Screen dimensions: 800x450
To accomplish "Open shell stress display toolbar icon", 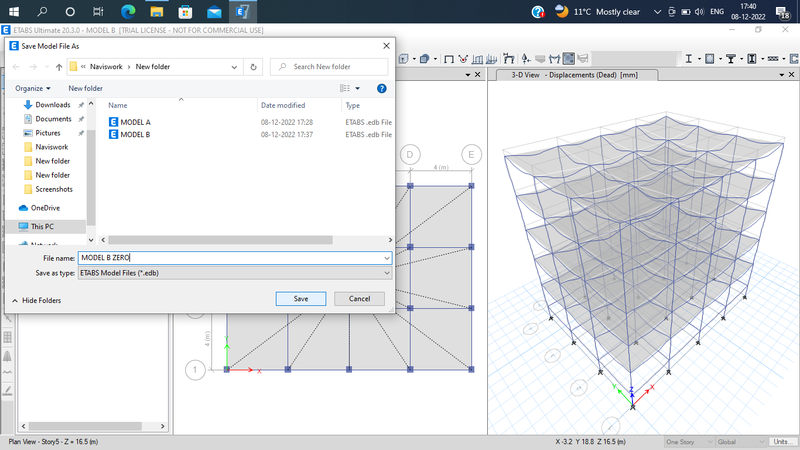I will point(491,59).
